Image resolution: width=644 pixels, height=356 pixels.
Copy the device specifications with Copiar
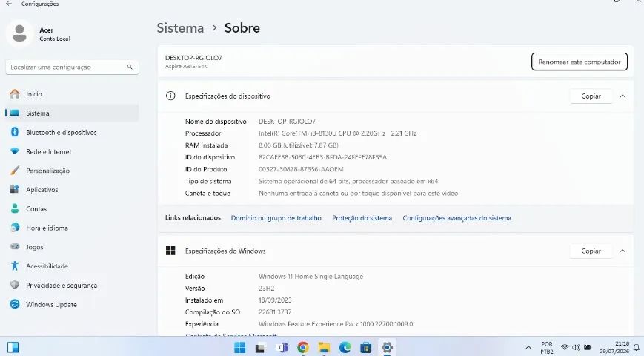point(591,96)
